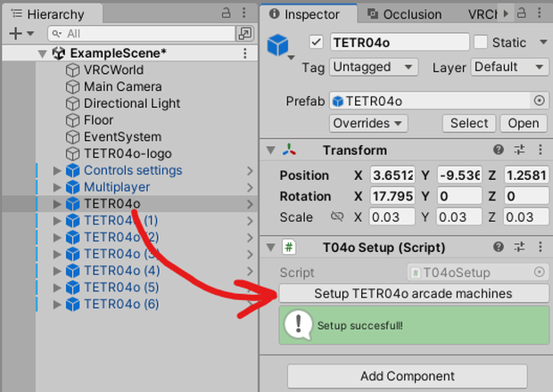Click the ExampleScene three-dot options

click(x=245, y=53)
